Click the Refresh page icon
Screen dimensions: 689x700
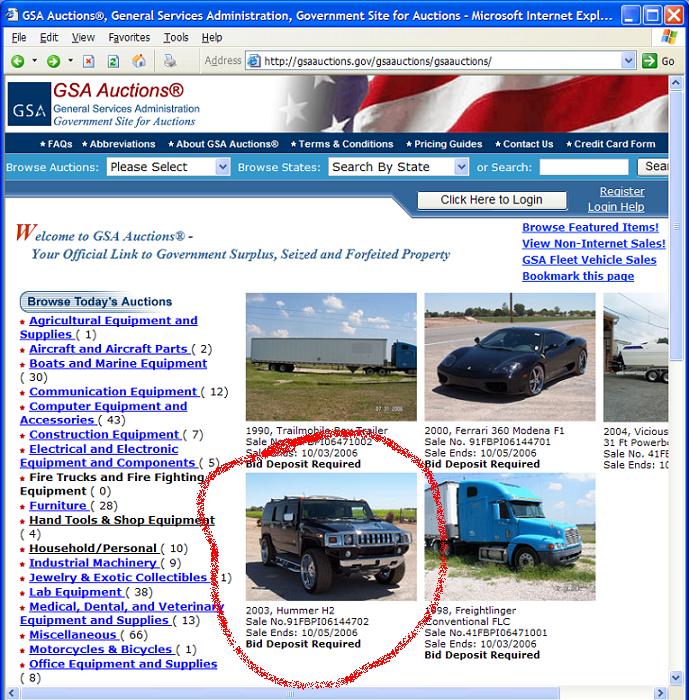click(x=113, y=61)
